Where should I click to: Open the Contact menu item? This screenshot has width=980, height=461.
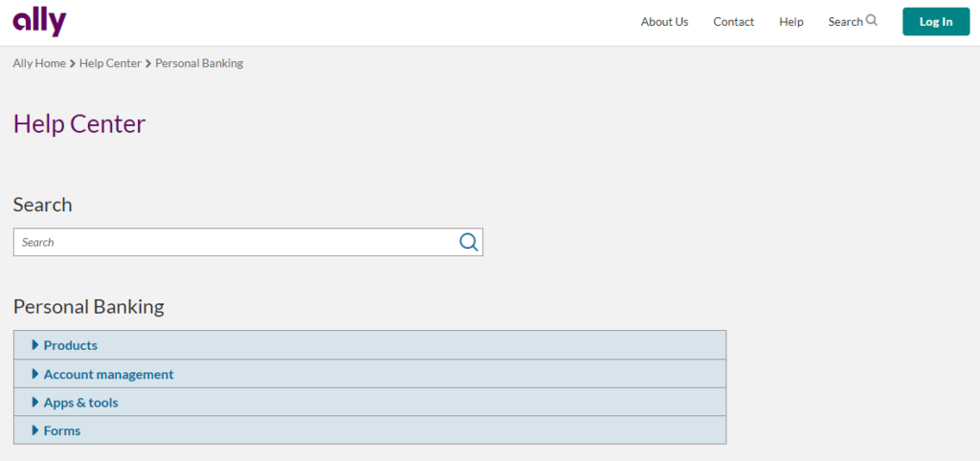[x=734, y=22]
